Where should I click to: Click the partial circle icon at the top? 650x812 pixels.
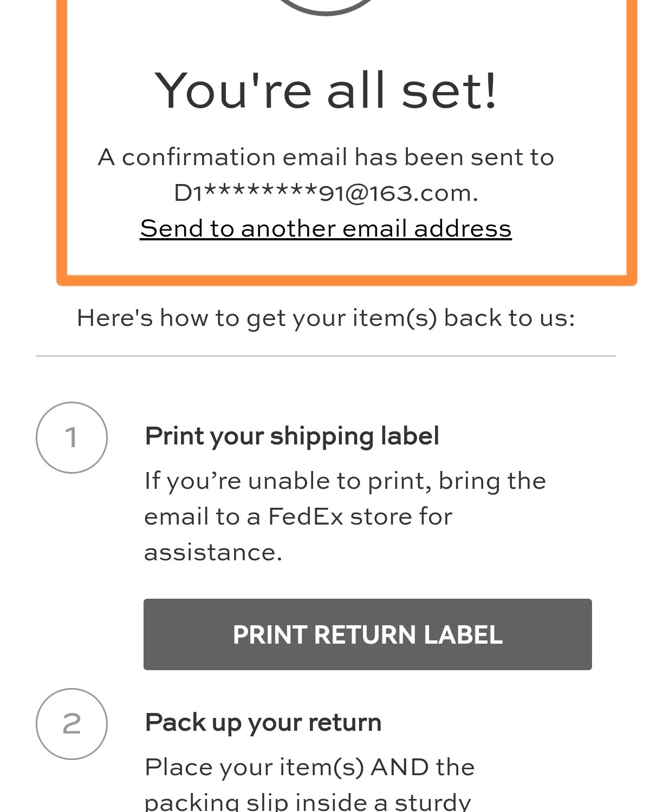pyautogui.click(x=326, y=8)
